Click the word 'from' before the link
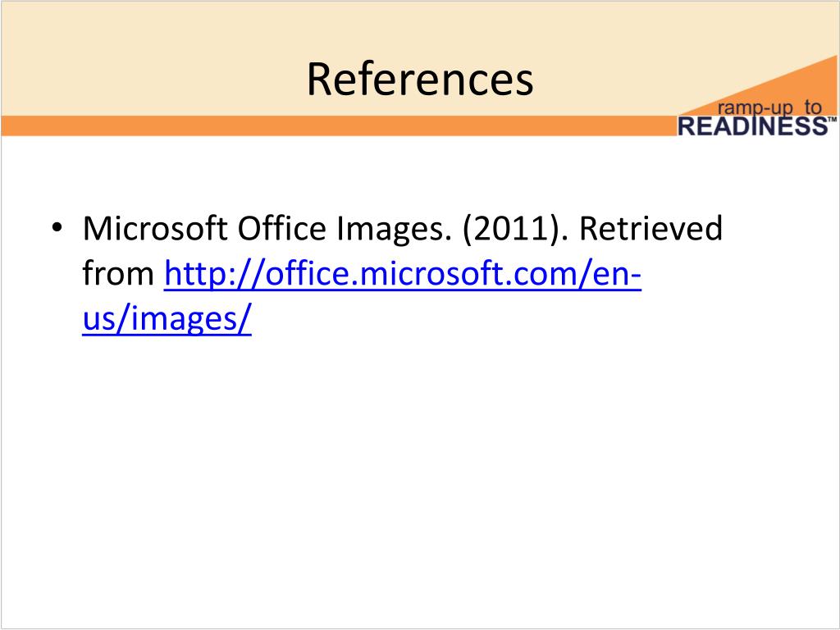 pos(118,274)
